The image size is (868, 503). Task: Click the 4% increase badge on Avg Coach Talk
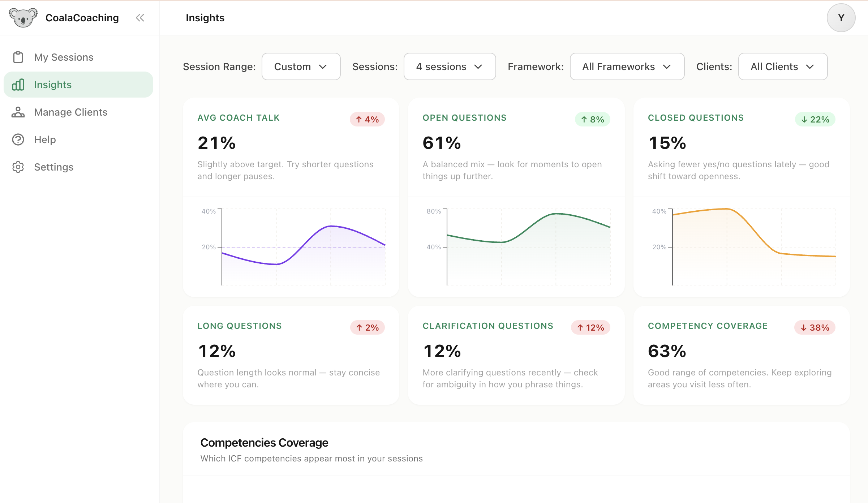367,119
